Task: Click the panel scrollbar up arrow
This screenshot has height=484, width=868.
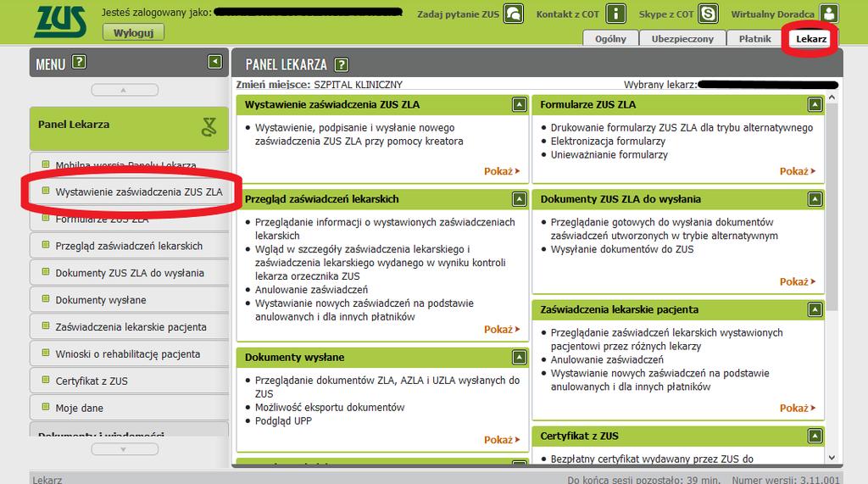Action: [x=832, y=97]
